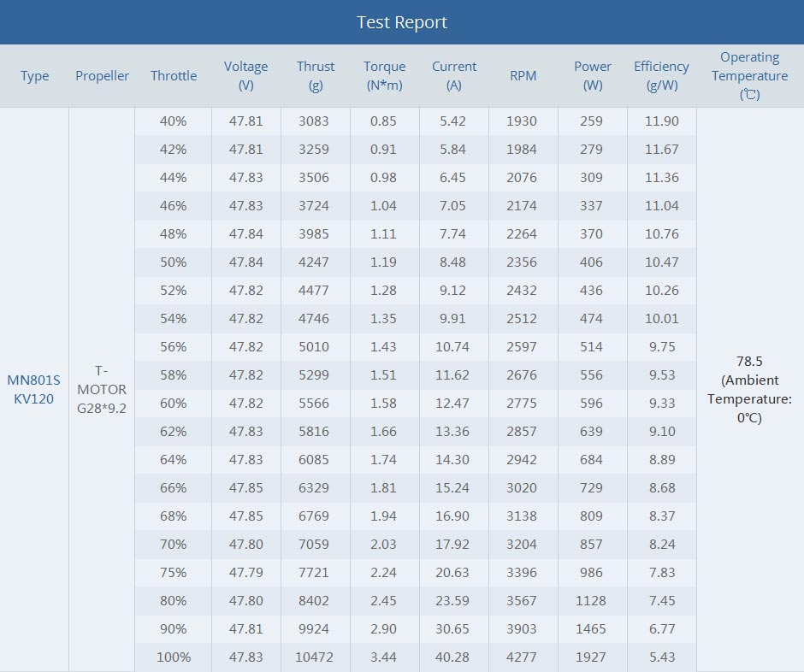Screen dimensions: 804x672
Task: Select the 10472 thrust value
Action: coord(316,657)
